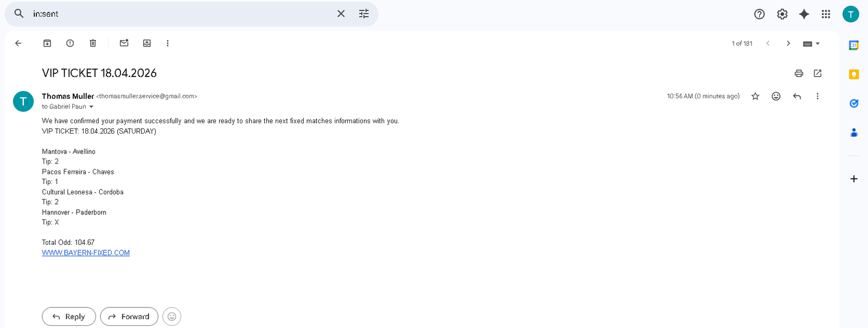Open the email in new window

[818, 73]
